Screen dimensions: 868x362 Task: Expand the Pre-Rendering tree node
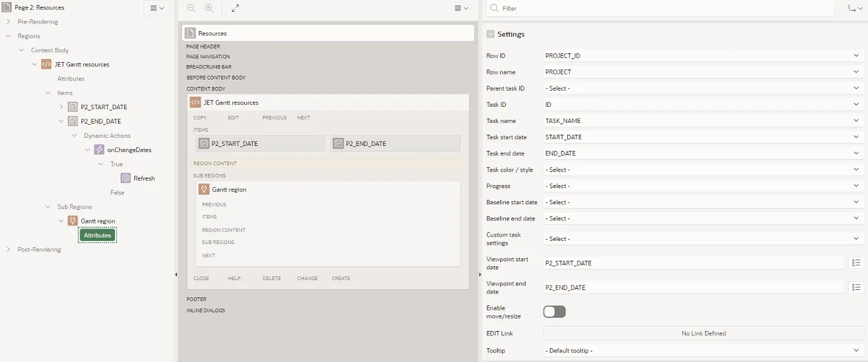click(x=9, y=22)
